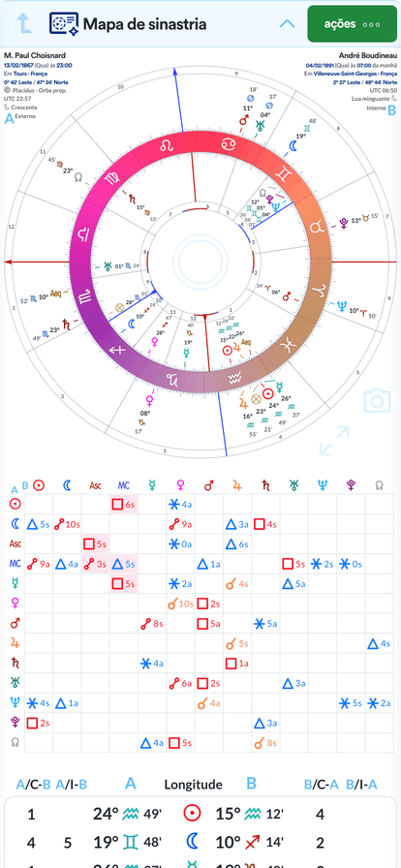The height and width of the screenshot is (868, 401).
Task: Select M. Paul Choisnard name
Action: coord(35,55)
